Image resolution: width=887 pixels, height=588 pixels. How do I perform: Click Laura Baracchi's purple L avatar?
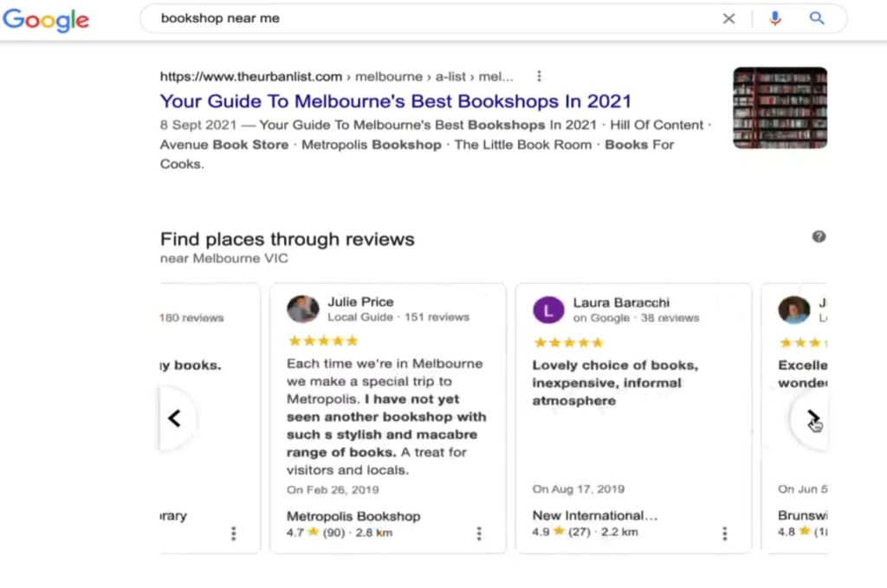[x=548, y=310]
